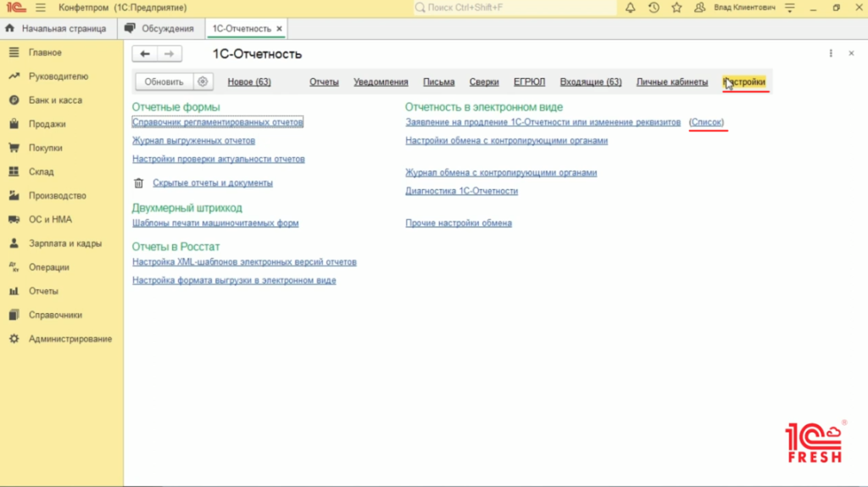Navigate back with left arrow
Viewport: 868px width, 487px height.
tap(144, 53)
